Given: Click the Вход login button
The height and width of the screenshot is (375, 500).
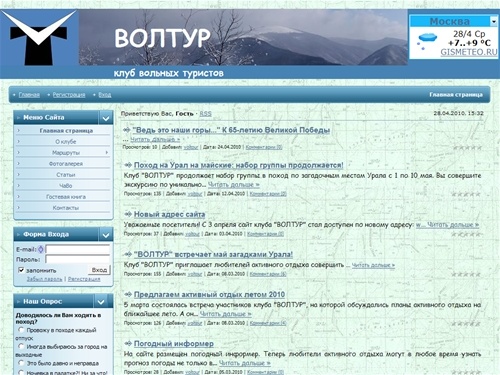Looking at the screenshot, I should pyautogui.click(x=99, y=270).
